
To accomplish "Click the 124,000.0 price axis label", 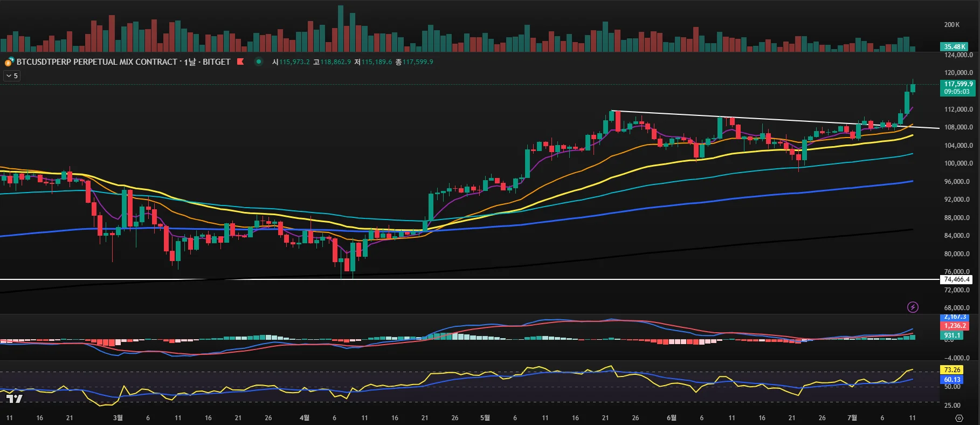I will click(x=958, y=55).
